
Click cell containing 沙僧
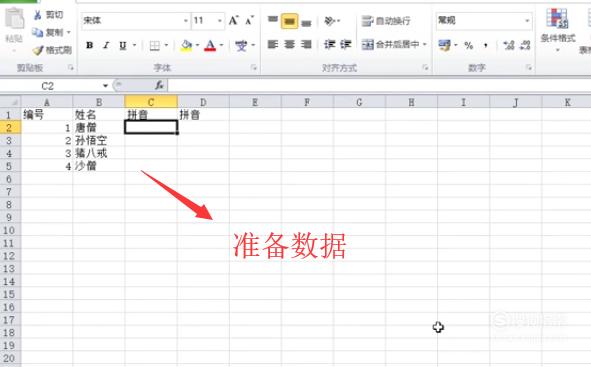(x=99, y=166)
